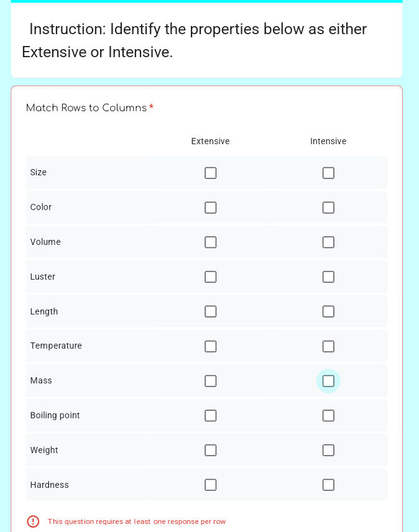This screenshot has width=419, height=532.
Task: Tick Intensive for the Weight row
Action: (328, 450)
